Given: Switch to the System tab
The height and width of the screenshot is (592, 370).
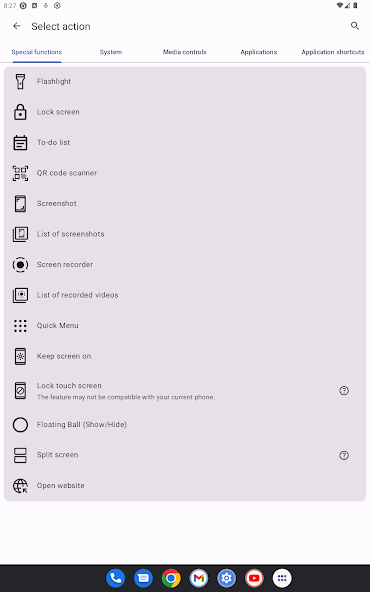Looking at the screenshot, I should click(x=111, y=52).
